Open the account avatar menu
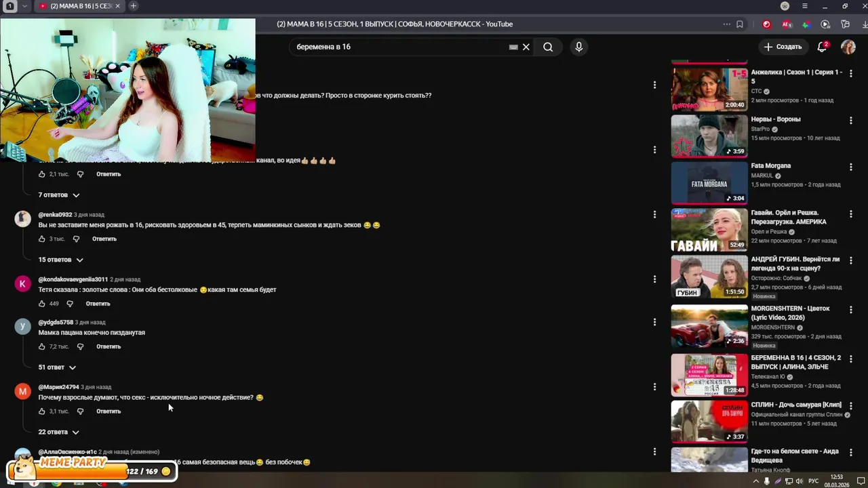 click(x=848, y=47)
